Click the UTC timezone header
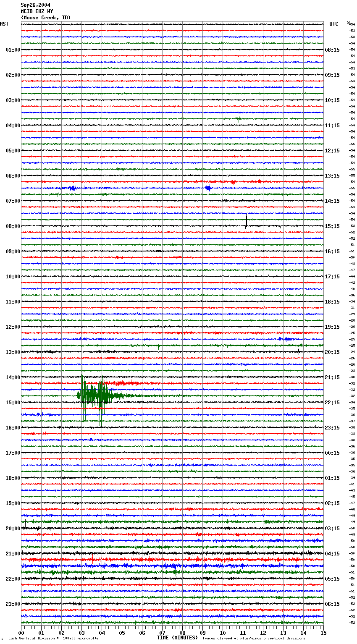 point(334,24)
